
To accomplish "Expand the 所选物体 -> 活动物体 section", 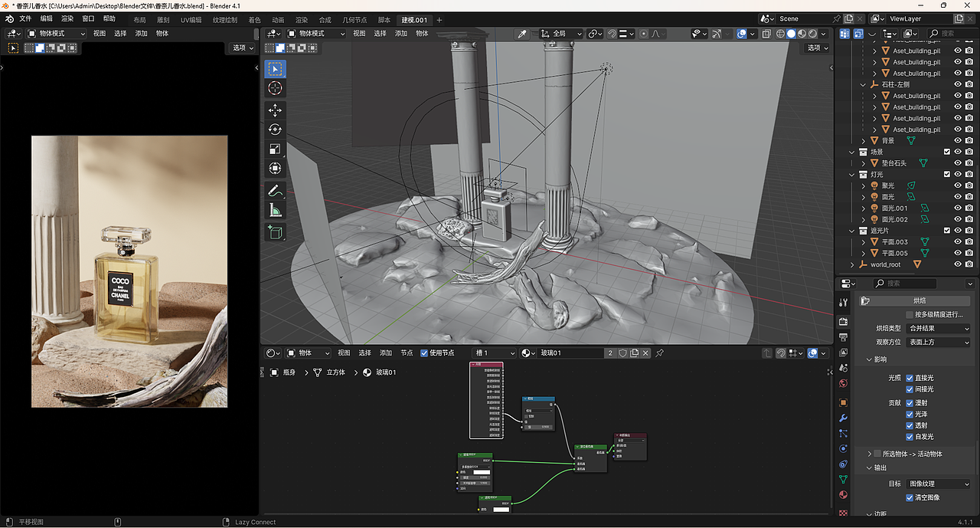I will tap(869, 454).
